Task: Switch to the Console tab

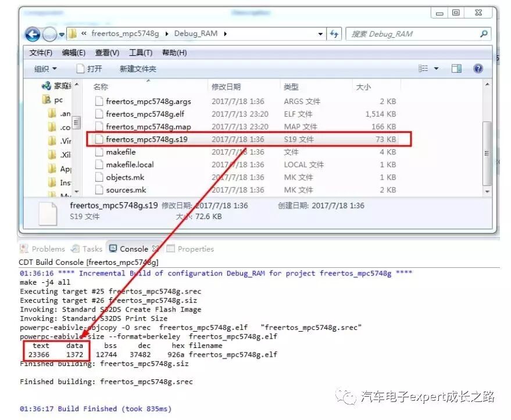Action: pyautogui.click(x=129, y=249)
